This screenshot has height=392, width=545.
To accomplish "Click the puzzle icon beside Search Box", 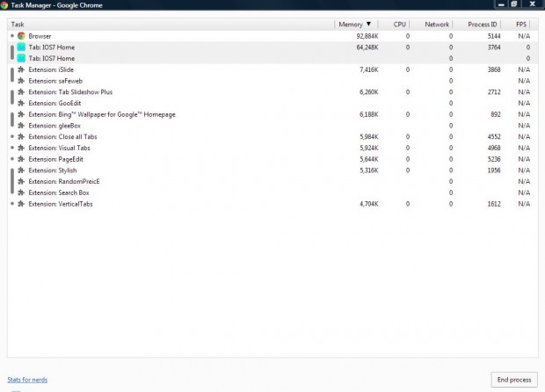I will point(21,192).
